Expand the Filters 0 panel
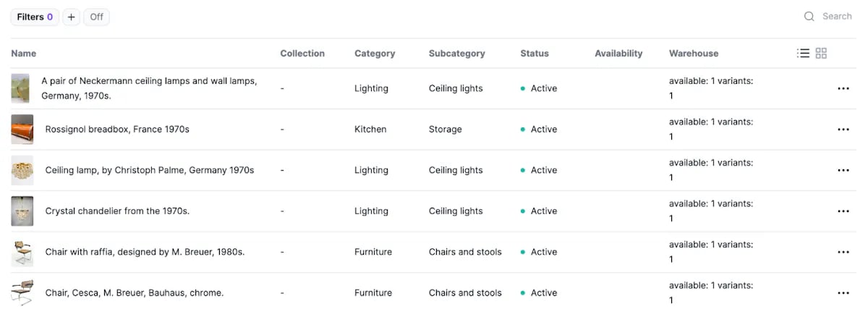 click(35, 17)
